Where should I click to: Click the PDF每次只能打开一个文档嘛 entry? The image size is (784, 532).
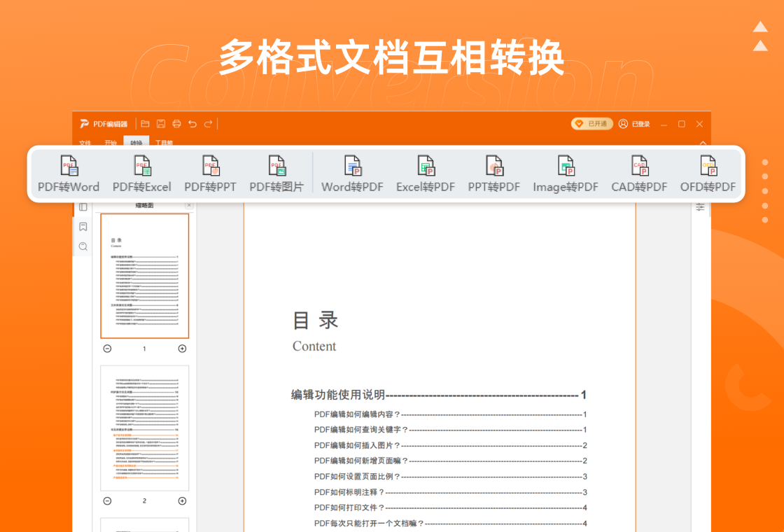[451, 524]
